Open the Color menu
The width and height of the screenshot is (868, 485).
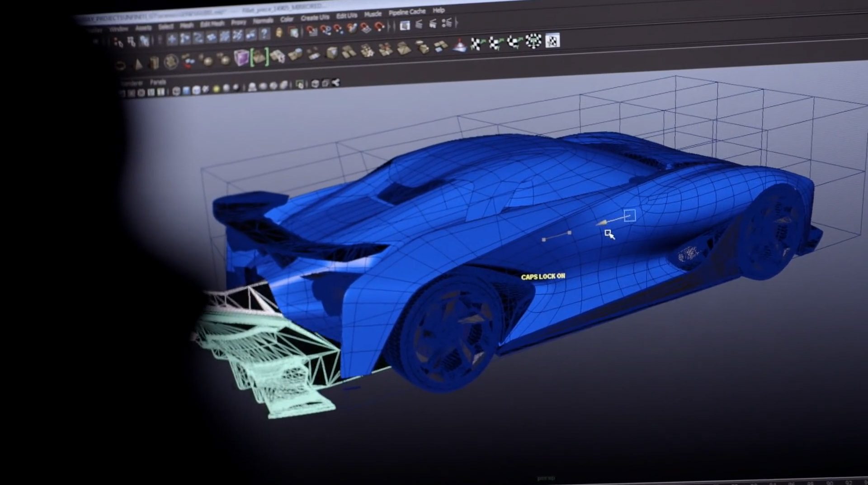(x=287, y=19)
